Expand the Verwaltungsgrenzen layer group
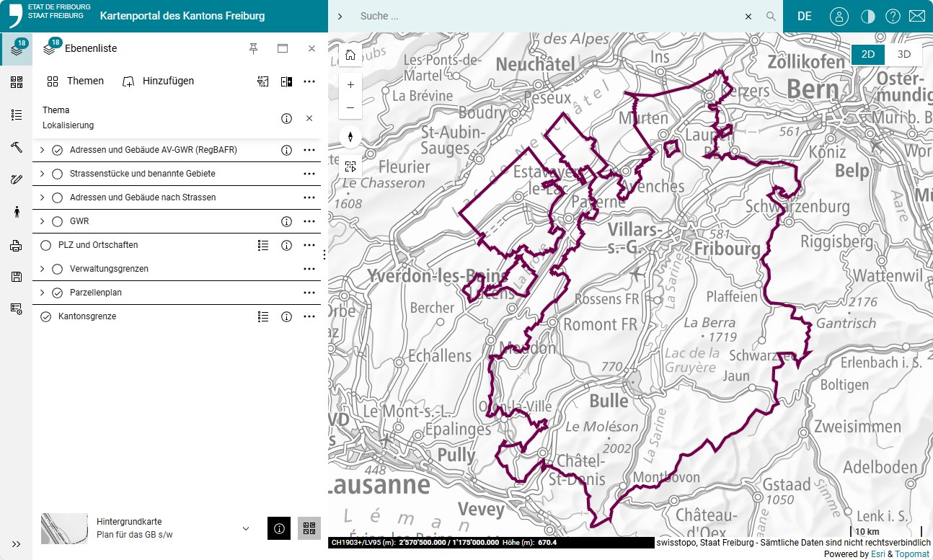The width and height of the screenshot is (933, 560). point(42,269)
